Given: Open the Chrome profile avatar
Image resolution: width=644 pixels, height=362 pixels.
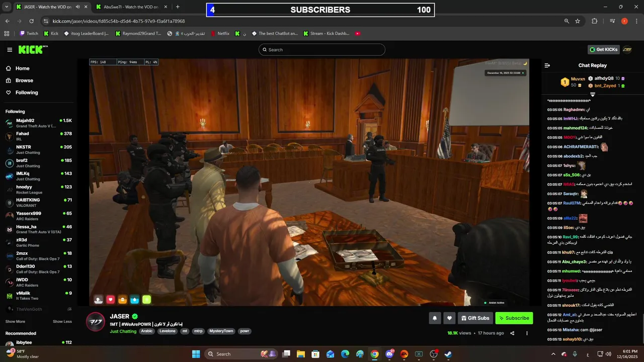Looking at the screenshot, I should pyautogui.click(x=624, y=21).
